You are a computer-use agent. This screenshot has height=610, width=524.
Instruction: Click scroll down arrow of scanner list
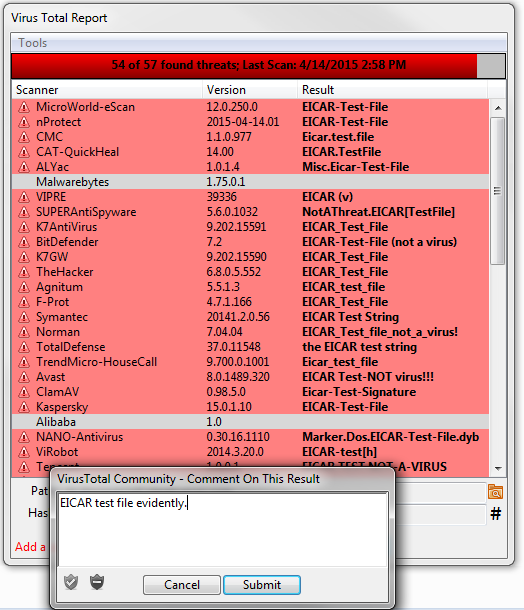pyautogui.click(x=498, y=468)
